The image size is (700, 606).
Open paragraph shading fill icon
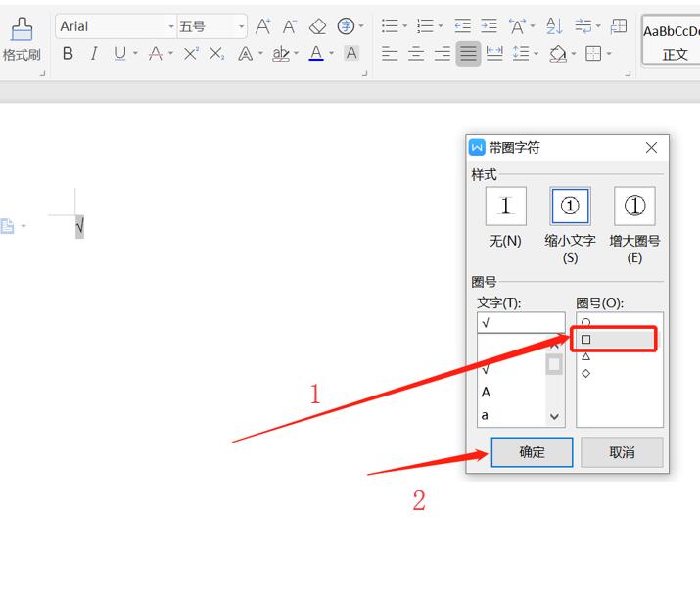coord(558,54)
